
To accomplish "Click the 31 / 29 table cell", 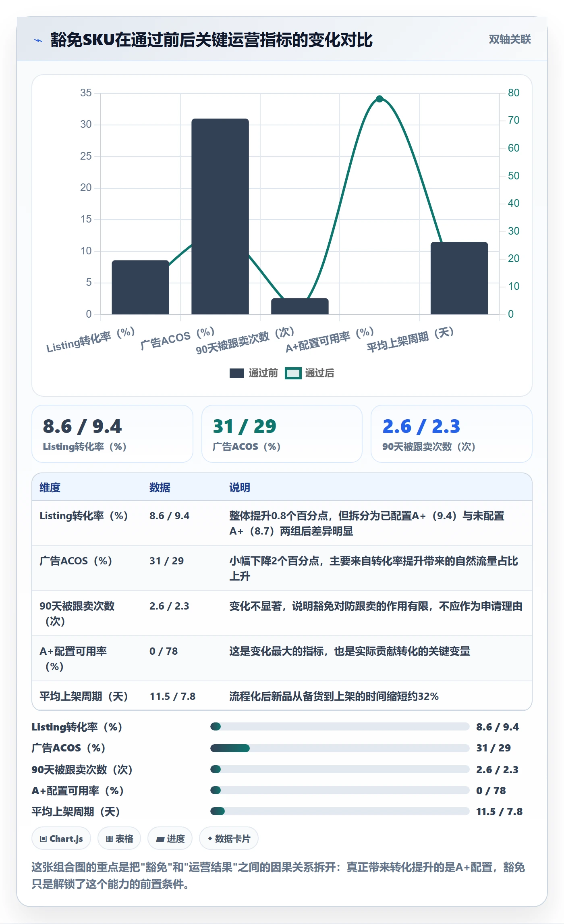I will tap(166, 561).
